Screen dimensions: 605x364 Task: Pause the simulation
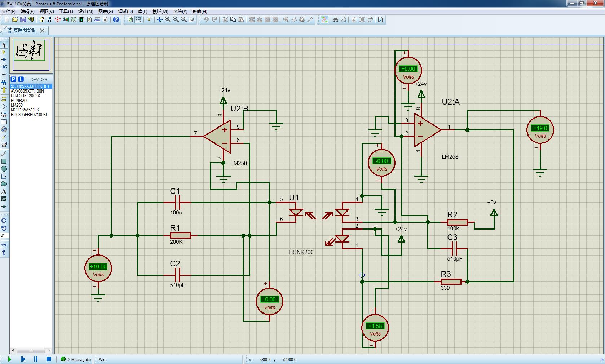point(36,359)
